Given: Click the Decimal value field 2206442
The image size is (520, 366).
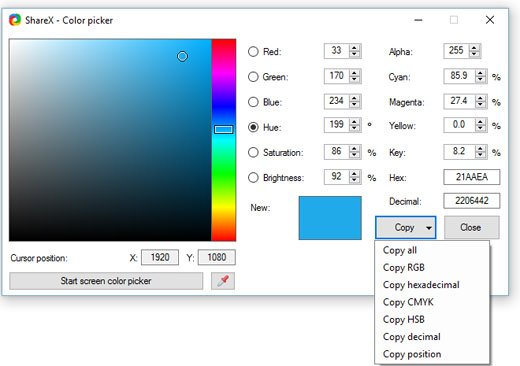Looking at the screenshot, I should 472,201.
